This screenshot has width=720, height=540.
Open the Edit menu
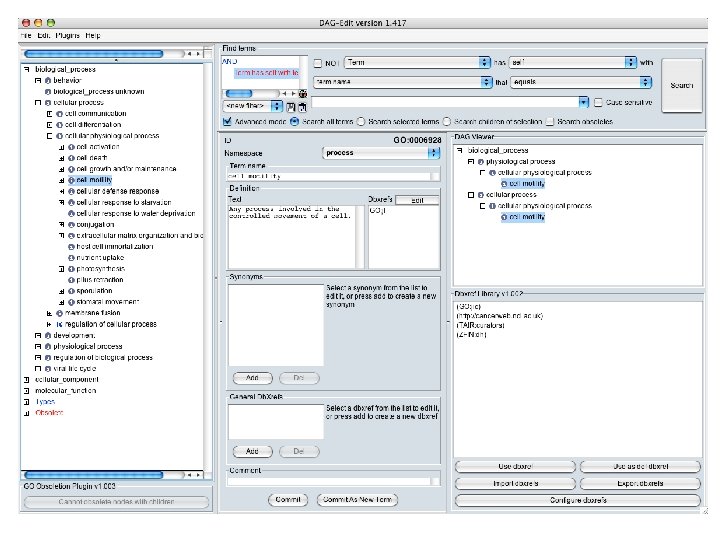(x=44, y=35)
